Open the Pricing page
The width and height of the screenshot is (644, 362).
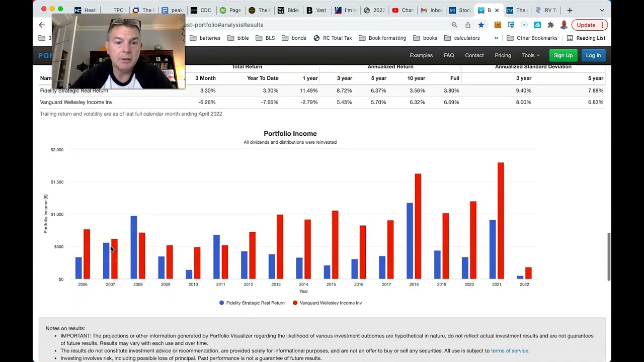pyautogui.click(x=503, y=55)
